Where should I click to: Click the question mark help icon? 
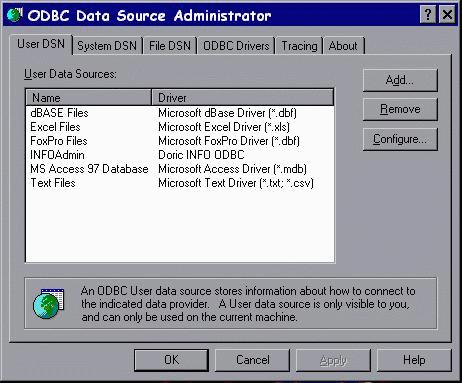click(x=428, y=15)
